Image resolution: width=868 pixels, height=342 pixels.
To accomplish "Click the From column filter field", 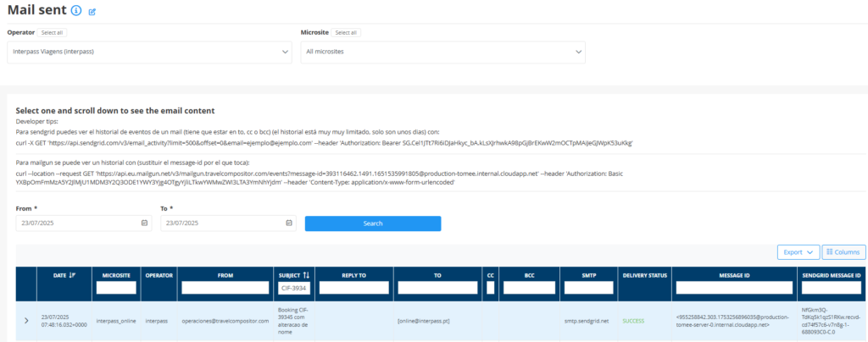I will point(224,289).
